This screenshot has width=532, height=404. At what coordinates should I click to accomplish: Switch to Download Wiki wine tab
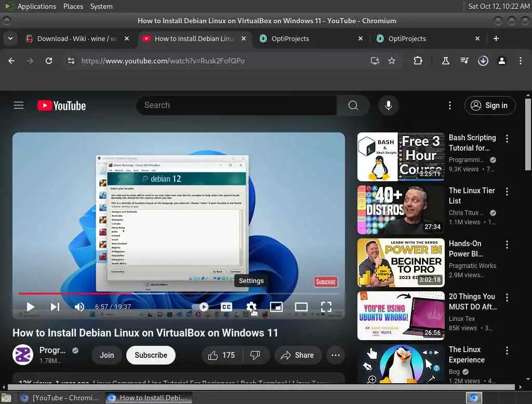pos(77,38)
